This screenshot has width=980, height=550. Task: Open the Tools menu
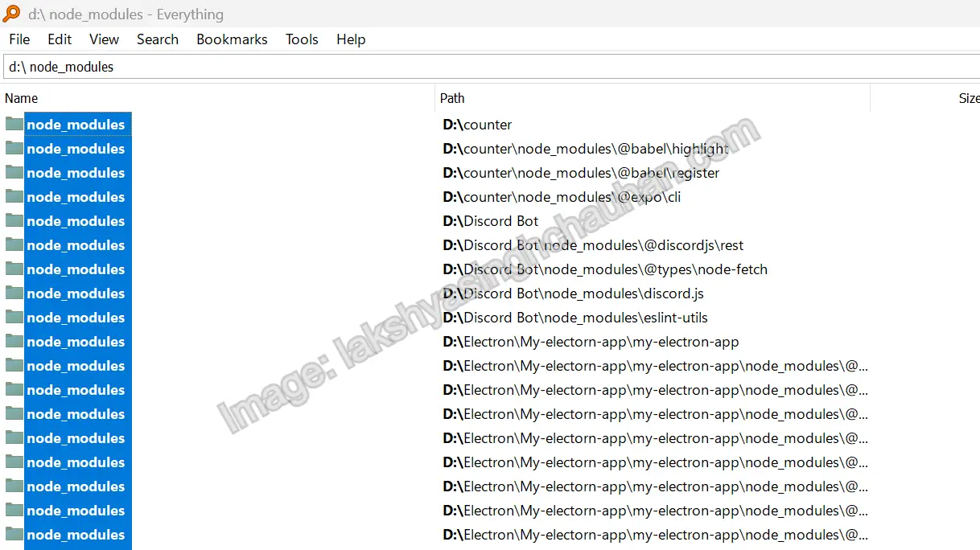302,39
